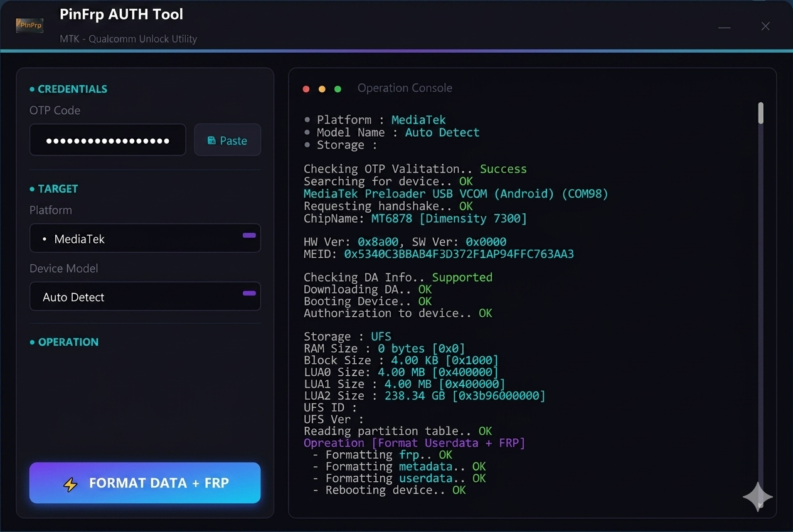This screenshot has width=793, height=532.
Task: Click Formatting frp.. OK line
Action: [382, 455]
